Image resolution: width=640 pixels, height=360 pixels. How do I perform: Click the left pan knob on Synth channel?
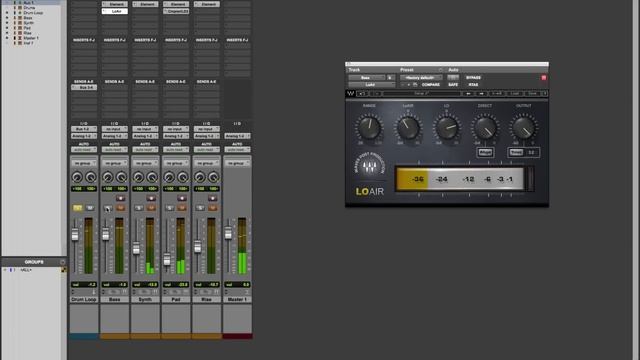point(138,177)
